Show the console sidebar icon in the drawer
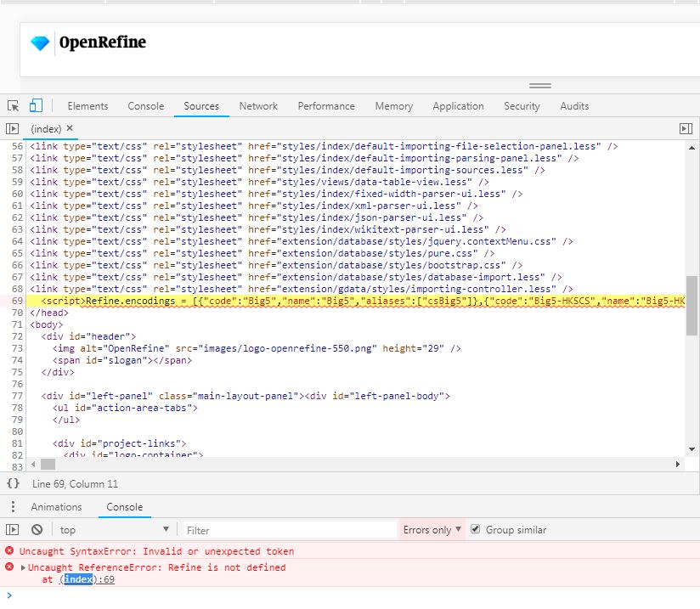The height and width of the screenshot is (609, 700). (x=12, y=529)
